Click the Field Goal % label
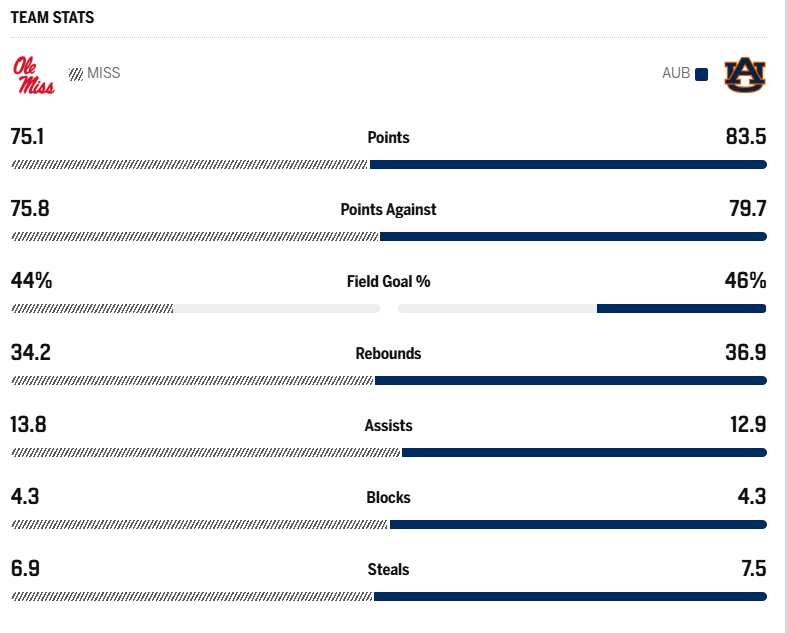This screenshot has width=787, height=633. pos(388,282)
